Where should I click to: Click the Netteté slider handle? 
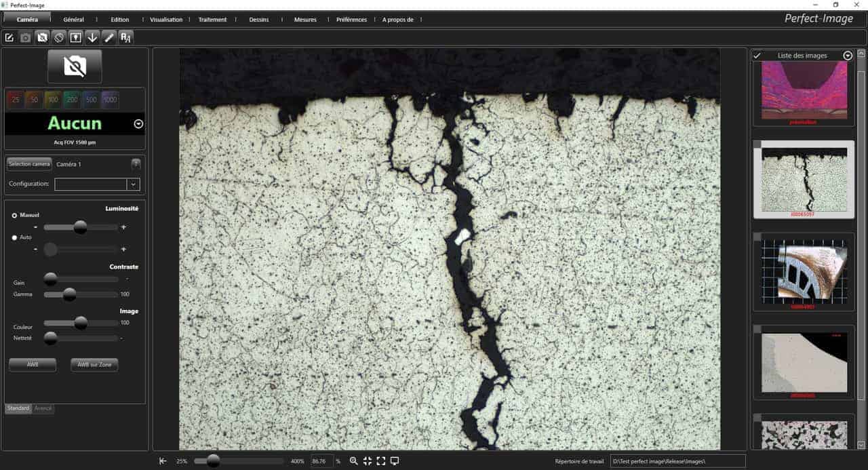pyautogui.click(x=50, y=338)
